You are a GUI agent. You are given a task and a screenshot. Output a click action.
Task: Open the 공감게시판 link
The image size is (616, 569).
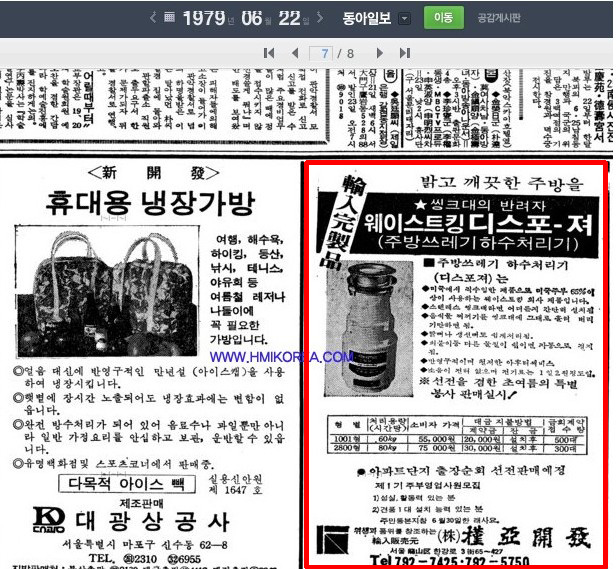pyautogui.click(x=499, y=18)
